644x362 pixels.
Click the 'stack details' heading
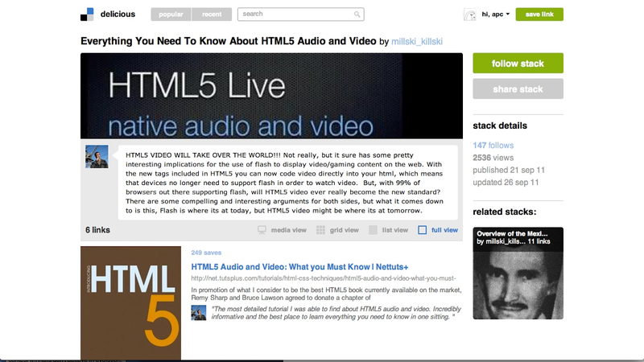point(500,125)
